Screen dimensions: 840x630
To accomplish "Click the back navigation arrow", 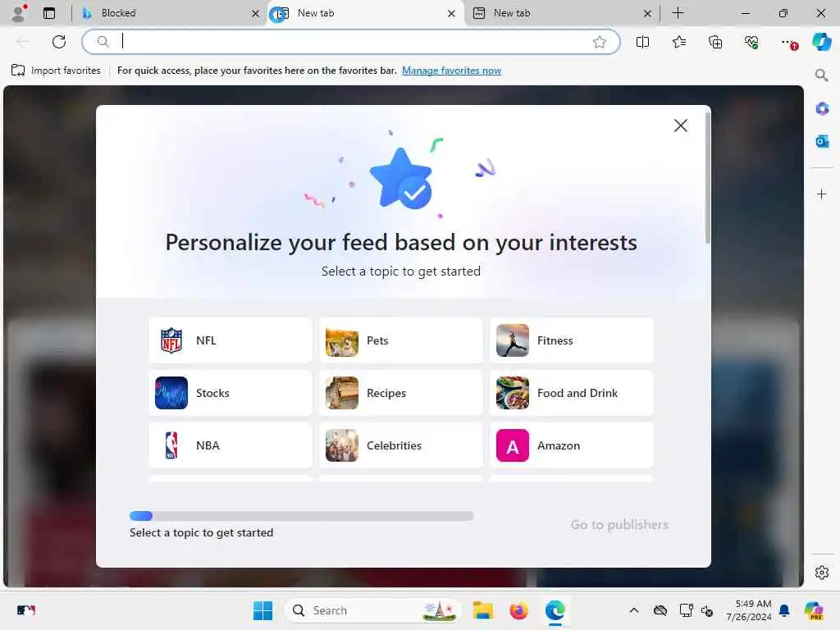I will (23, 42).
